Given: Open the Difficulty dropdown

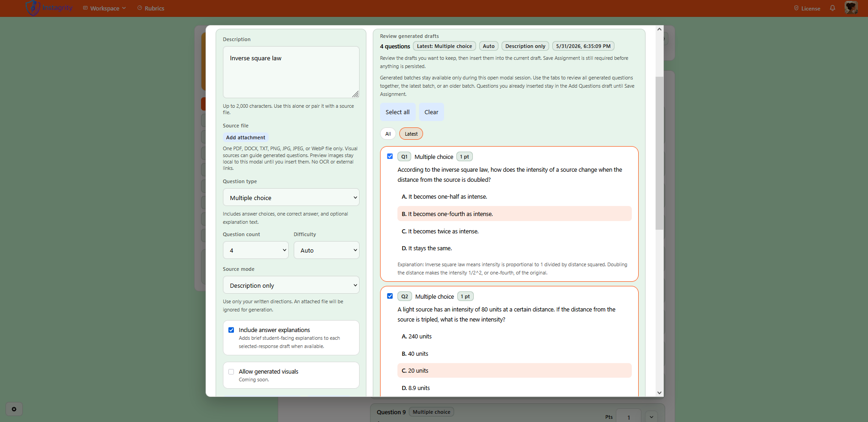Looking at the screenshot, I should coord(326,250).
